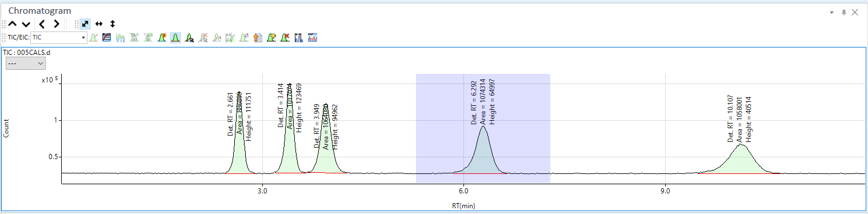Click the green peak with yellow plus icon

coord(271,38)
